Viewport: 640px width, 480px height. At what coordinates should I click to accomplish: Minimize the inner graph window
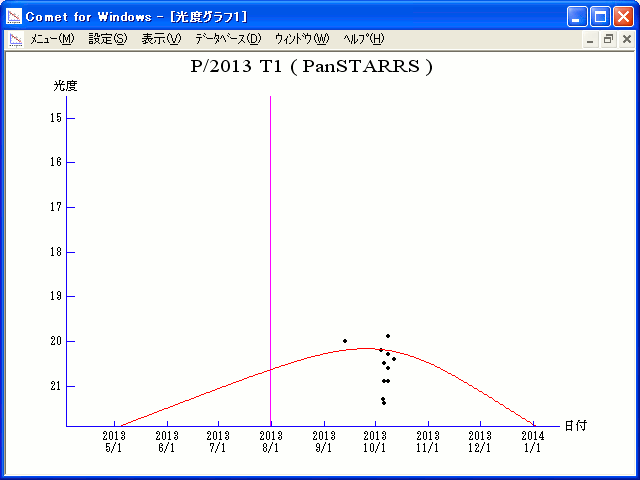coord(590,40)
